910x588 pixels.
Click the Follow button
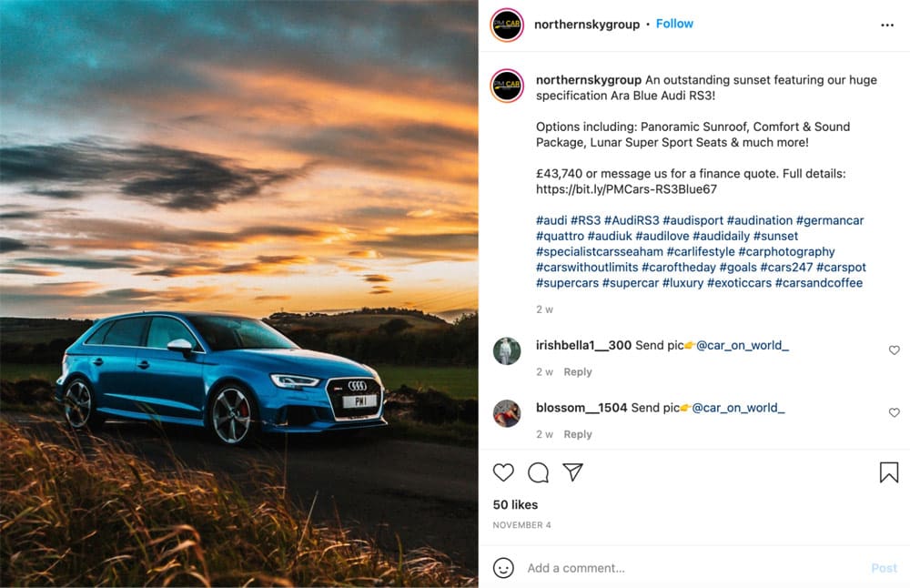(674, 24)
